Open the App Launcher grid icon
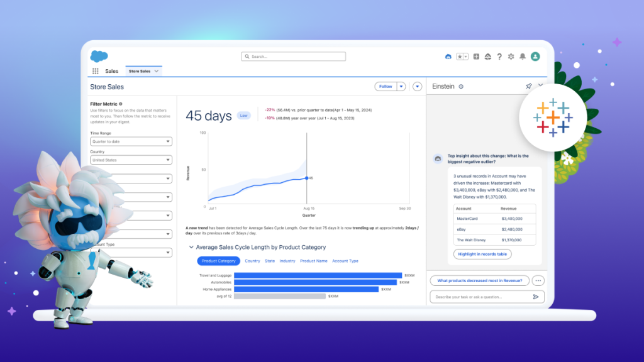This screenshot has width=644, height=362. tap(96, 70)
